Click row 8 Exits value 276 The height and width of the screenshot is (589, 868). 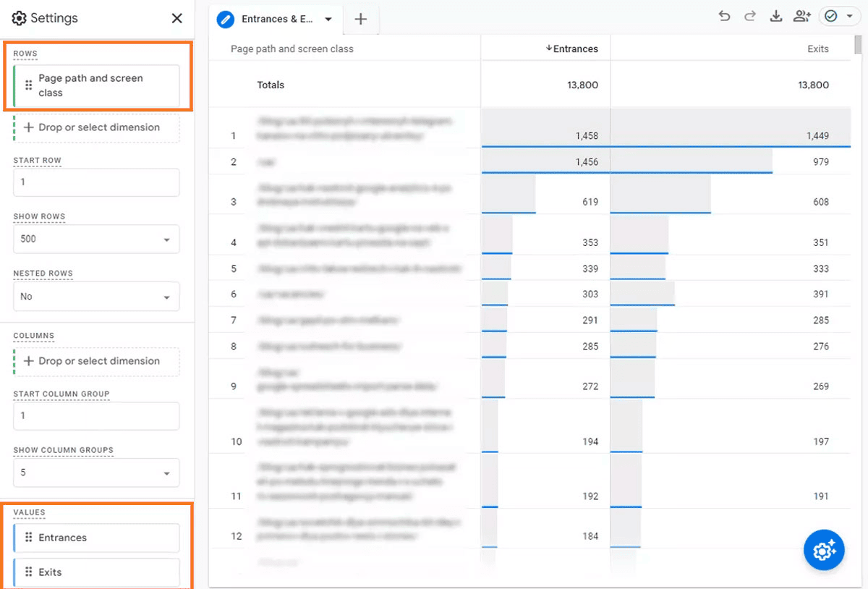click(821, 346)
